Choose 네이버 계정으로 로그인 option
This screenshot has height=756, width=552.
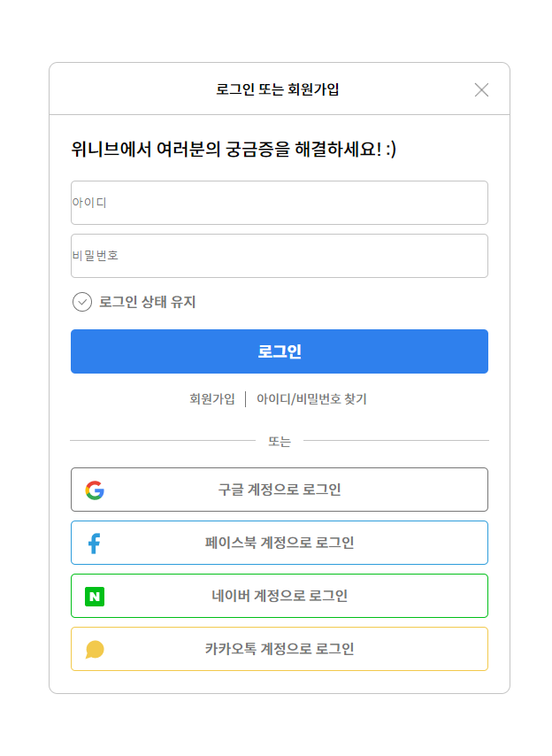pos(280,596)
